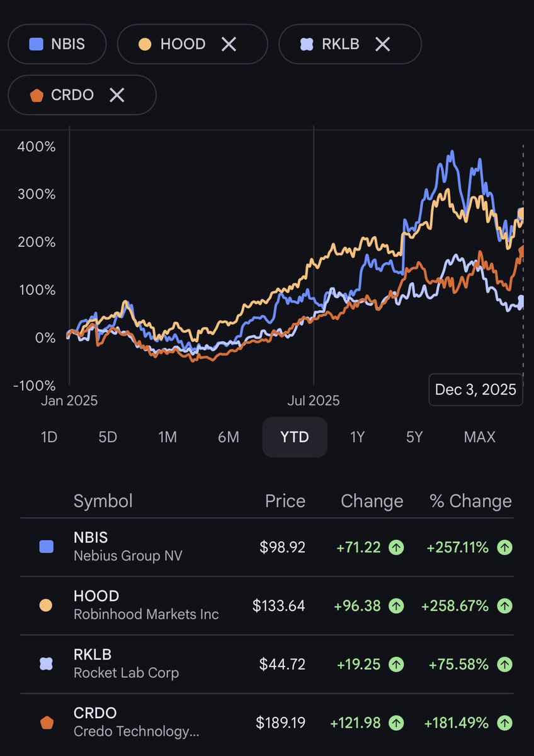Click the NBIS price $98.92
This screenshot has height=756, width=534.
(x=282, y=547)
